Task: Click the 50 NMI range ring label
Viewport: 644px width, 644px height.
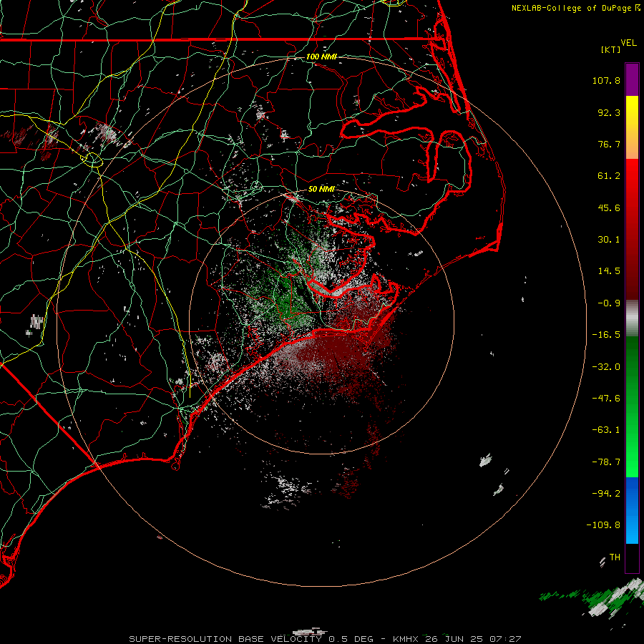Action: coord(321,189)
